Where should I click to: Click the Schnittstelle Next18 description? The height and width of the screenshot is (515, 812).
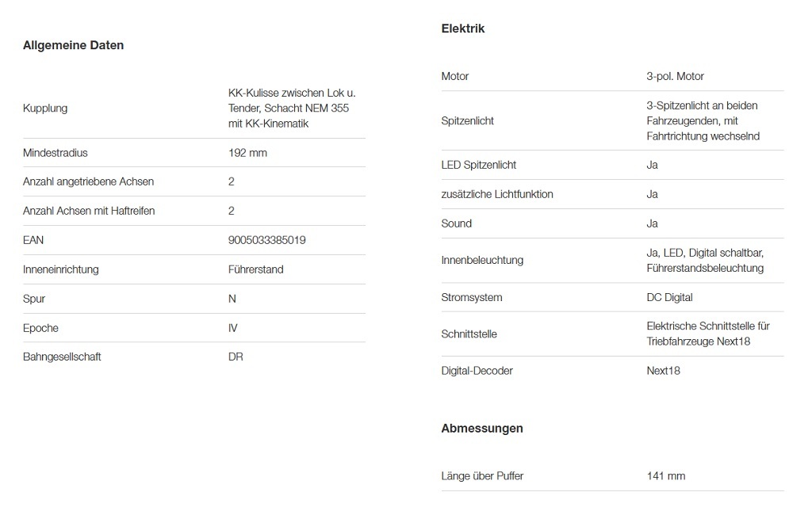tap(708, 334)
